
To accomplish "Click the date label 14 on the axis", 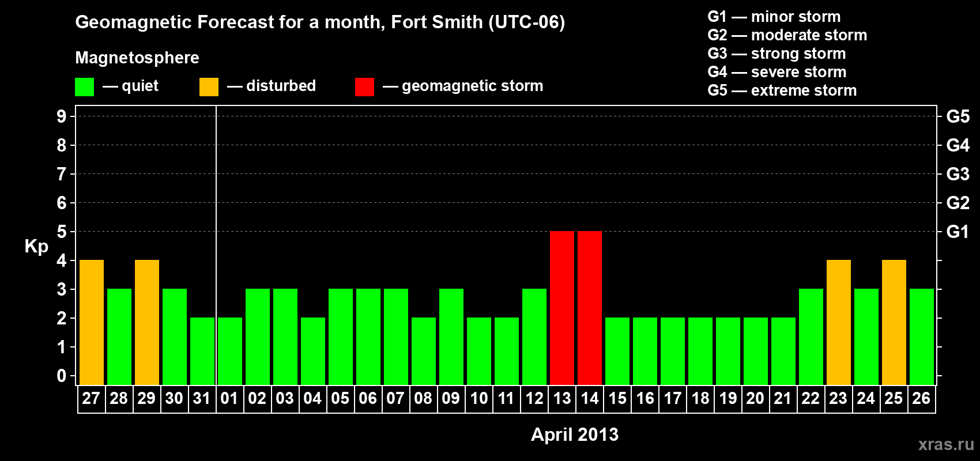I will tap(590, 398).
